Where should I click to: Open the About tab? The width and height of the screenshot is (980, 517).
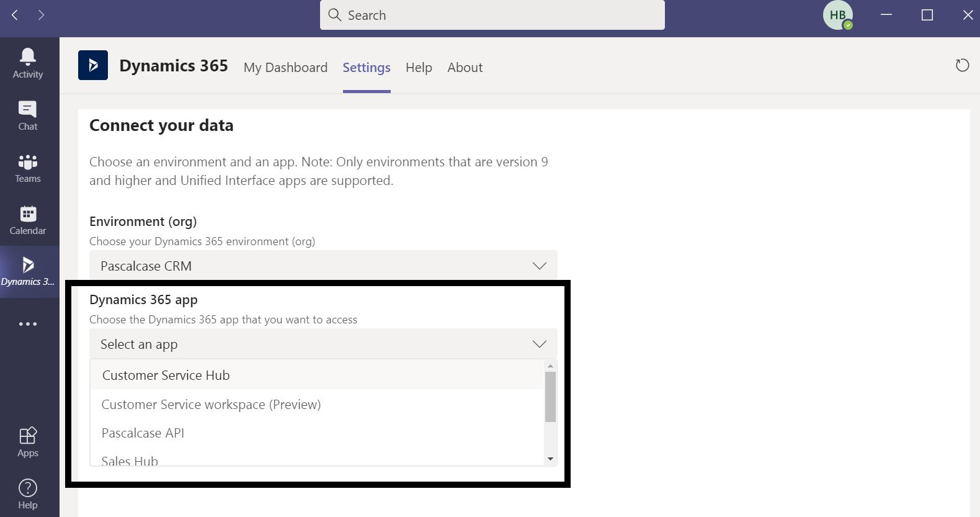(x=465, y=68)
